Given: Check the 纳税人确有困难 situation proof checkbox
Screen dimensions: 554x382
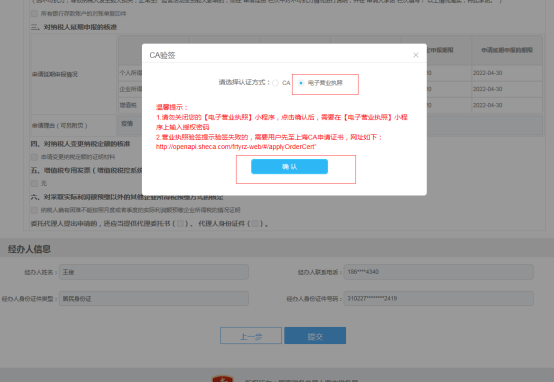Looking at the screenshot, I should point(34,210).
